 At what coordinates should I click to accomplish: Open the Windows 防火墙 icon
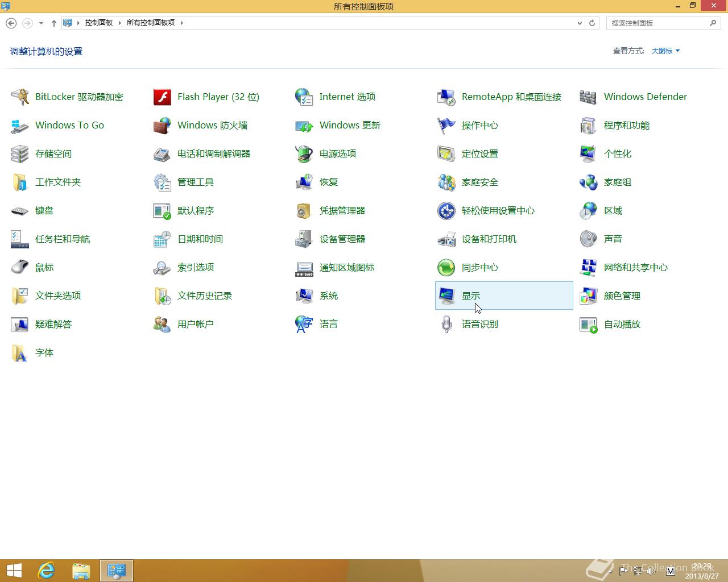pyautogui.click(x=162, y=125)
